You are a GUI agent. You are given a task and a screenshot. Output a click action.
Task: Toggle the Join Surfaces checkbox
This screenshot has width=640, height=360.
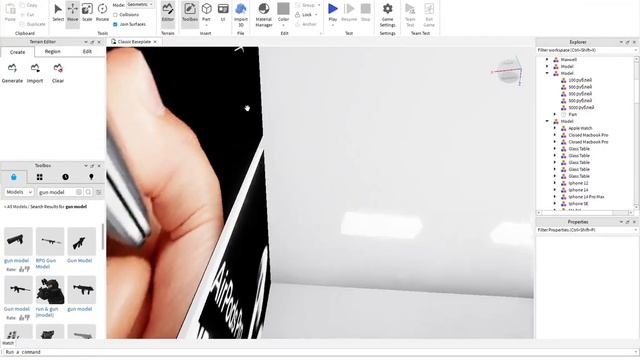coord(115,24)
